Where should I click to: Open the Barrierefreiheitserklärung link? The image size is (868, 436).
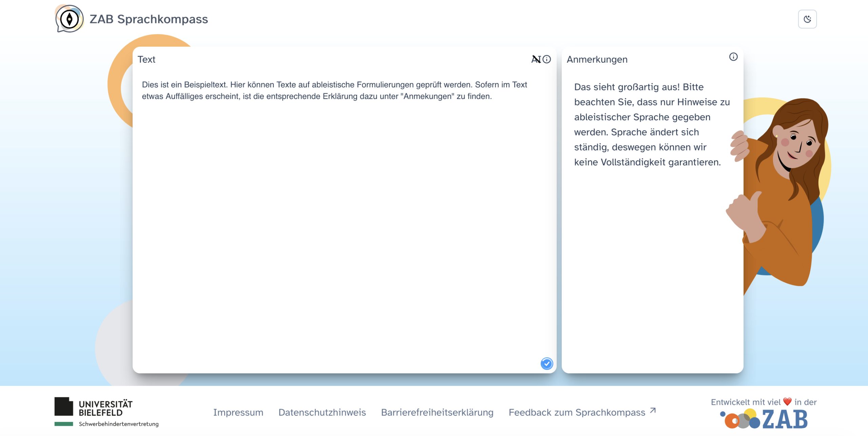(437, 412)
